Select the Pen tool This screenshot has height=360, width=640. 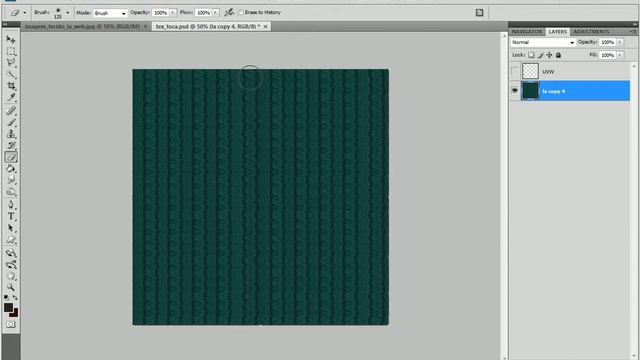pos(11,205)
